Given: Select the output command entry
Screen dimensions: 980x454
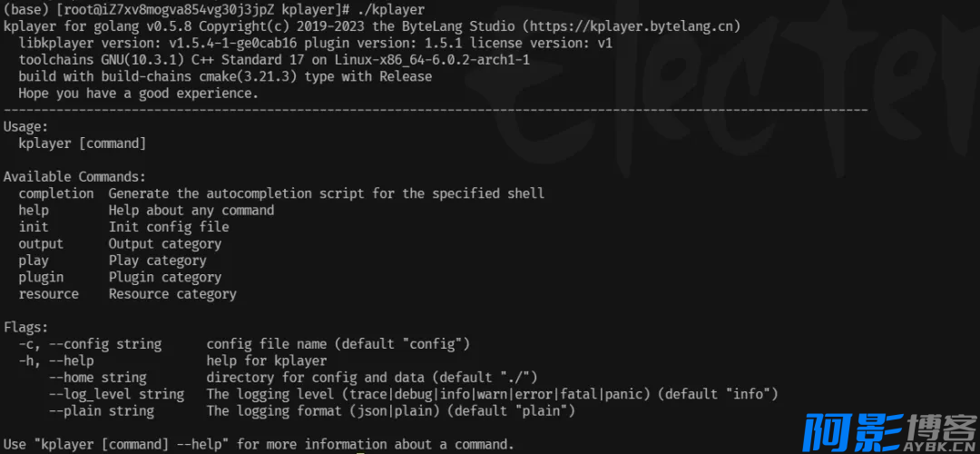Looking at the screenshot, I should click(x=41, y=244).
